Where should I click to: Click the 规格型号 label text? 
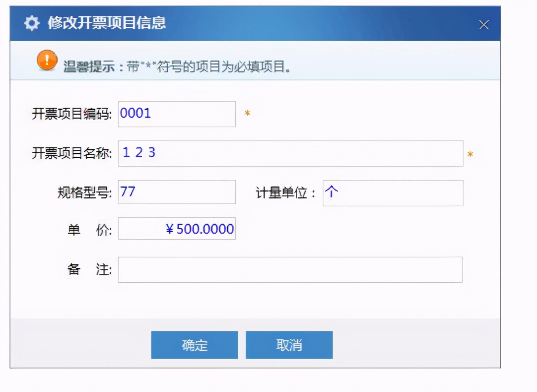click(85, 192)
